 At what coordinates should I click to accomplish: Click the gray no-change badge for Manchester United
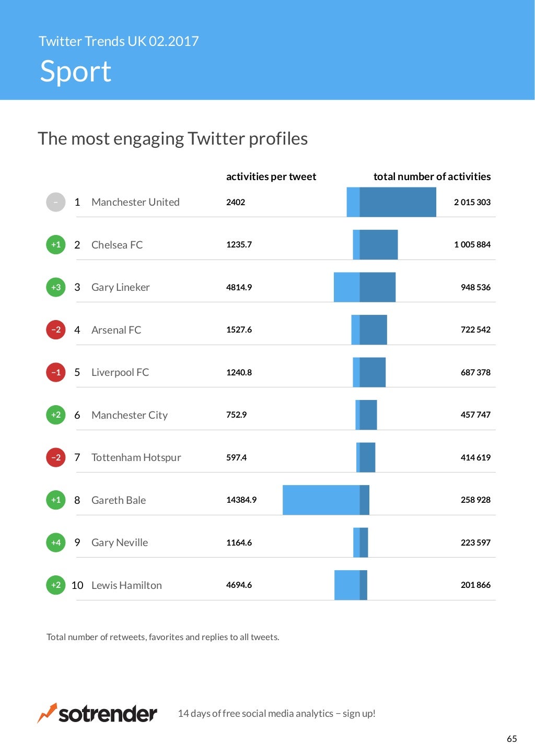56,202
